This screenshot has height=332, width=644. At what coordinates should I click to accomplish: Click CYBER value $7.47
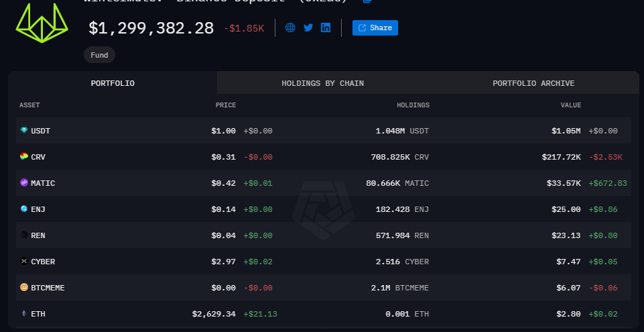click(x=568, y=262)
